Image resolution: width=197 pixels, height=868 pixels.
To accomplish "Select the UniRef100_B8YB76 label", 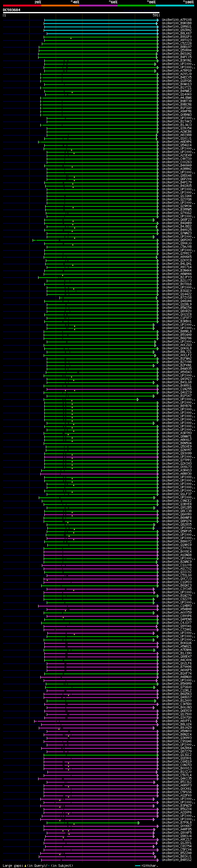I will pyautogui.click(x=177, y=406).
